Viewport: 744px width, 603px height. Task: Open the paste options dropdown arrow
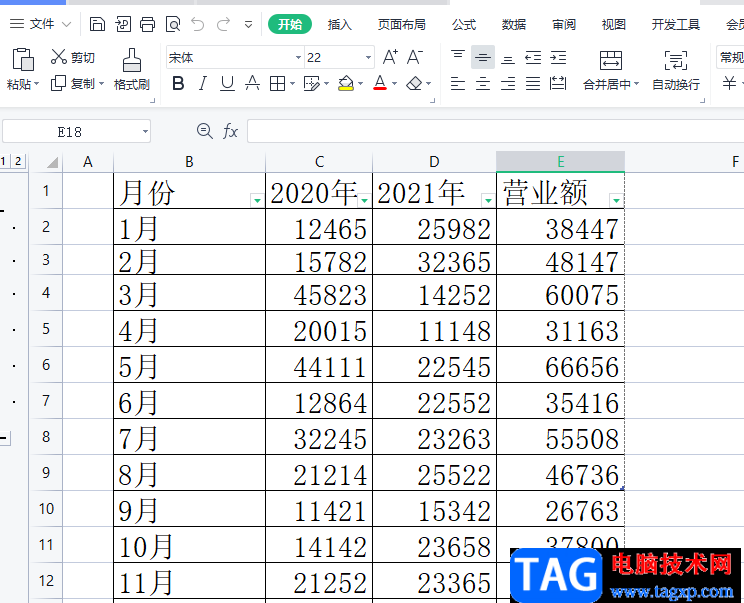(x=37, y=84)
